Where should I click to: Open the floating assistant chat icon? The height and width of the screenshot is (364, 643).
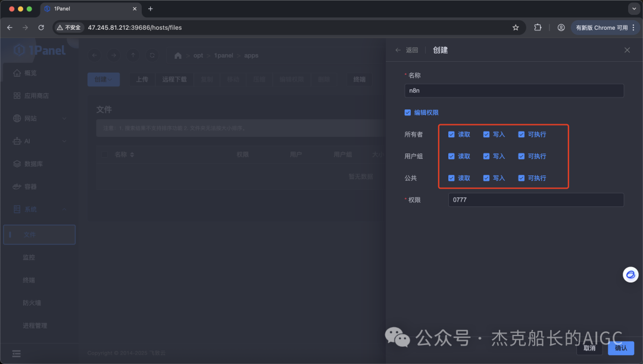click(x=630, y=275)
